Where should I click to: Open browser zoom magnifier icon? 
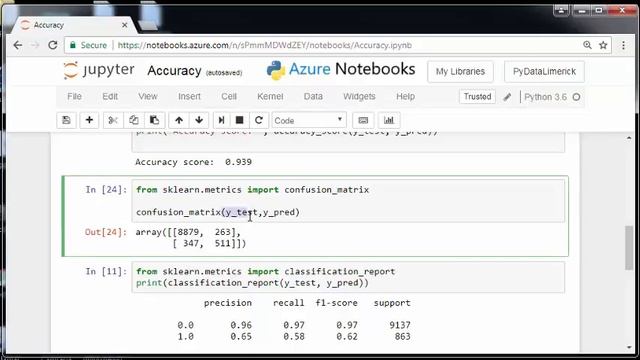[x=587, y=45]
